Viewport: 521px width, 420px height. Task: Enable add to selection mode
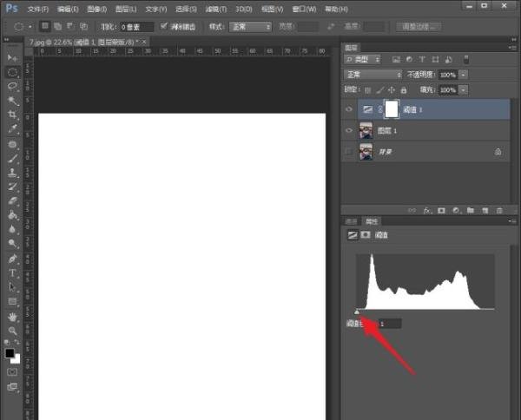point(58,26)
